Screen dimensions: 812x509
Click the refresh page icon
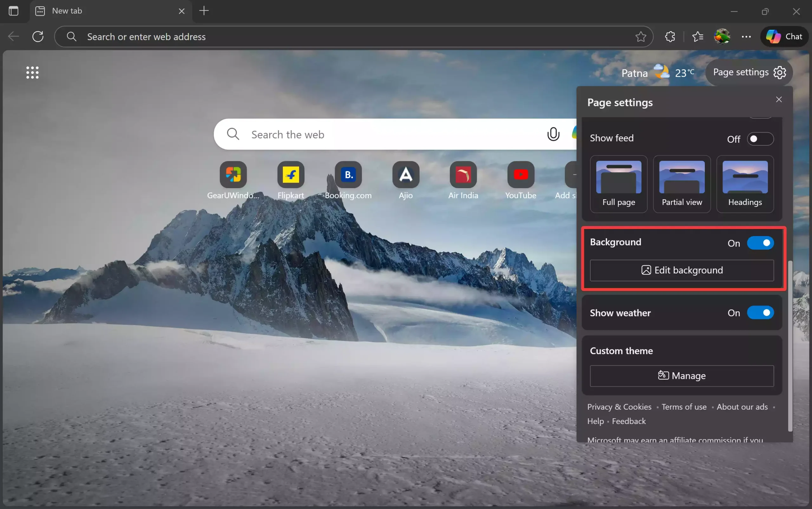(38, 36)
